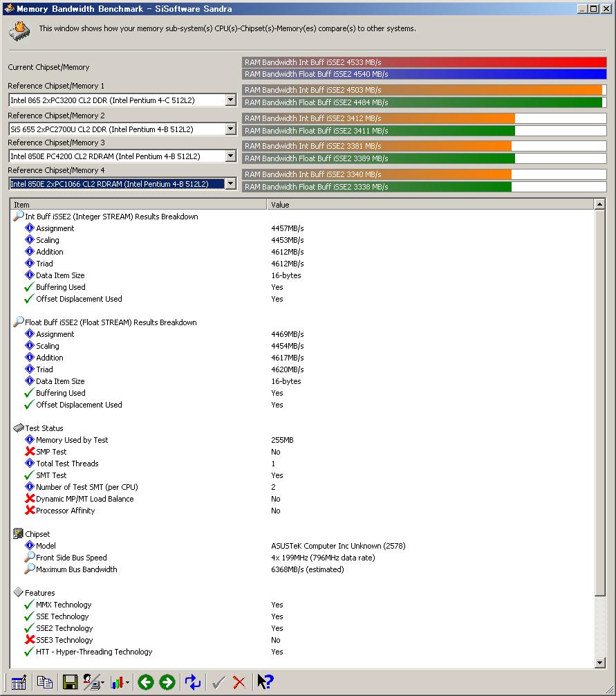Click the Value column header
Screen dimensions: 616x696
pos(430,205)
